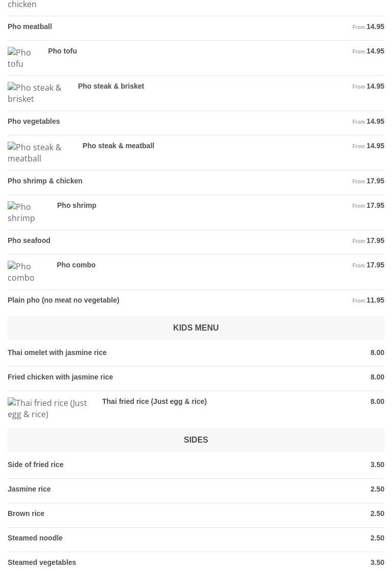Pick the Steamed noodle side
The width and height of the screenshot is (392, 571).
pyautogui.click(x=35, y=538)
